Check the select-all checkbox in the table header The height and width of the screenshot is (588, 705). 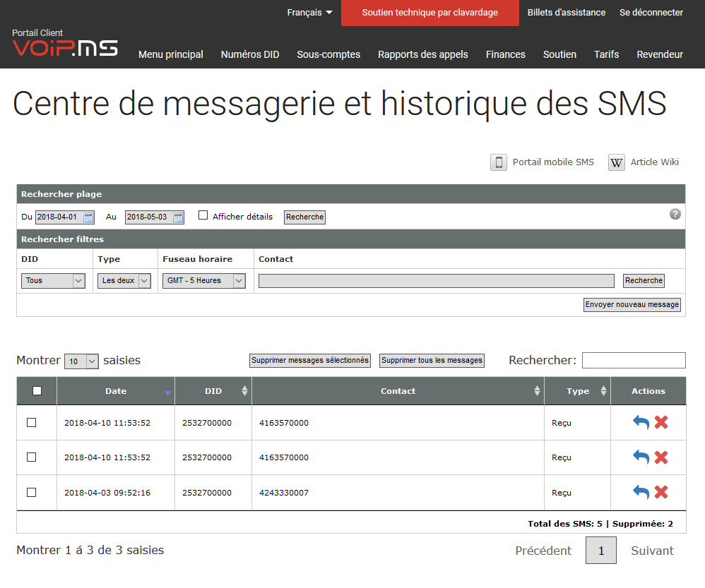tap(36, 390)
